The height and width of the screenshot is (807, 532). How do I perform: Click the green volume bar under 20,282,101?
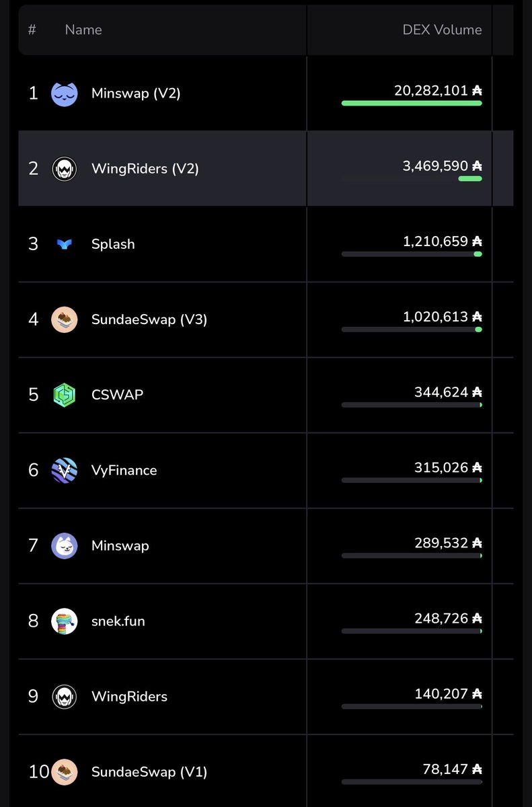tap(412, 104)
